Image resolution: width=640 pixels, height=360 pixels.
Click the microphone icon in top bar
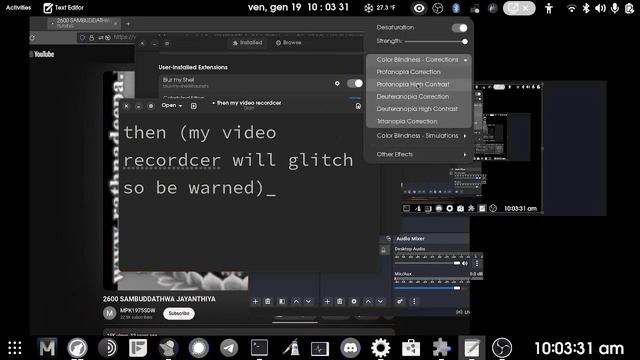(615, 8)
